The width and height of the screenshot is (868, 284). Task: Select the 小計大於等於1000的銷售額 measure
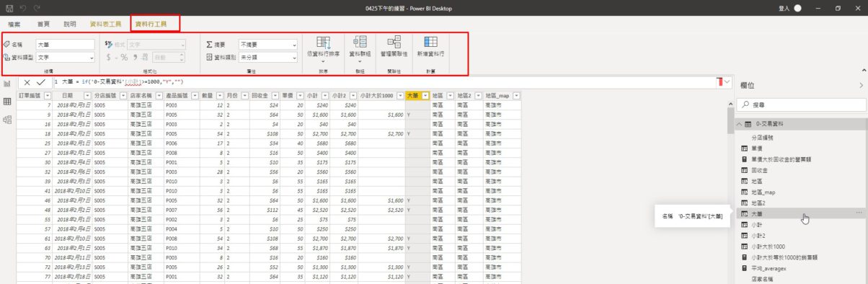784,257
